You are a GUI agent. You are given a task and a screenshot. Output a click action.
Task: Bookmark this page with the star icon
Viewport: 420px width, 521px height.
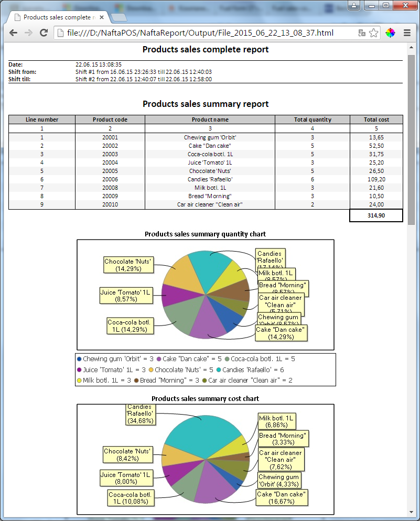(x=373, y=32)
